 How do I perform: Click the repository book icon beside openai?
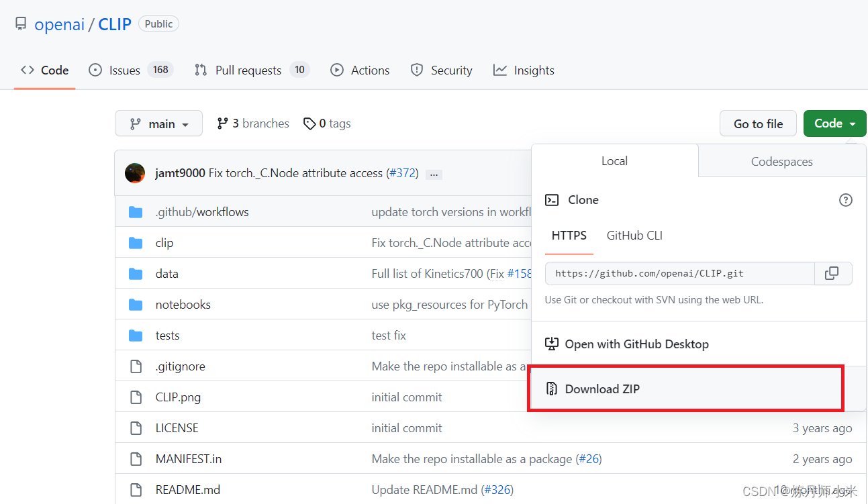click(x=21, y=24)
